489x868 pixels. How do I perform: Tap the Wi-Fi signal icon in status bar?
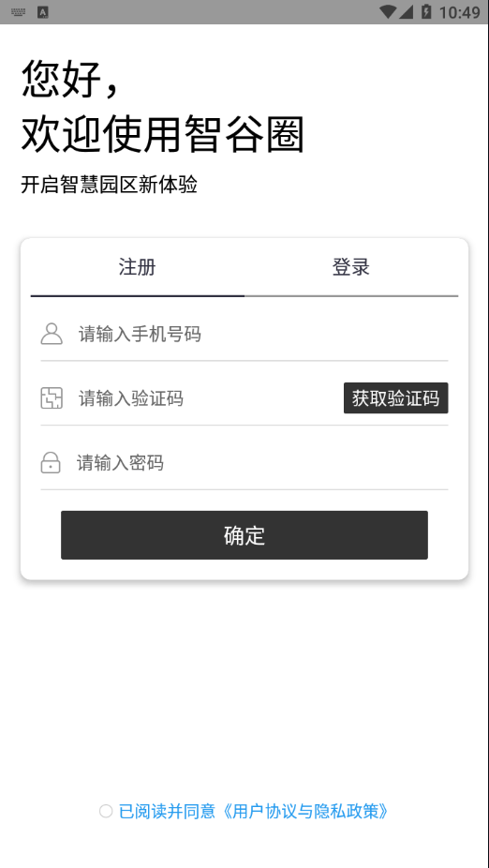[389, 11]
